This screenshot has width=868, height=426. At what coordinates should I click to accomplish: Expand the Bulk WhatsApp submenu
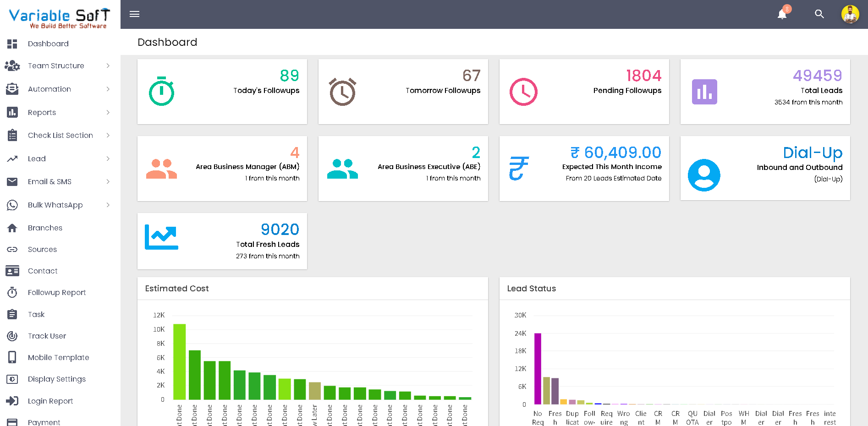pyautogui.click(x=55, y=205)
